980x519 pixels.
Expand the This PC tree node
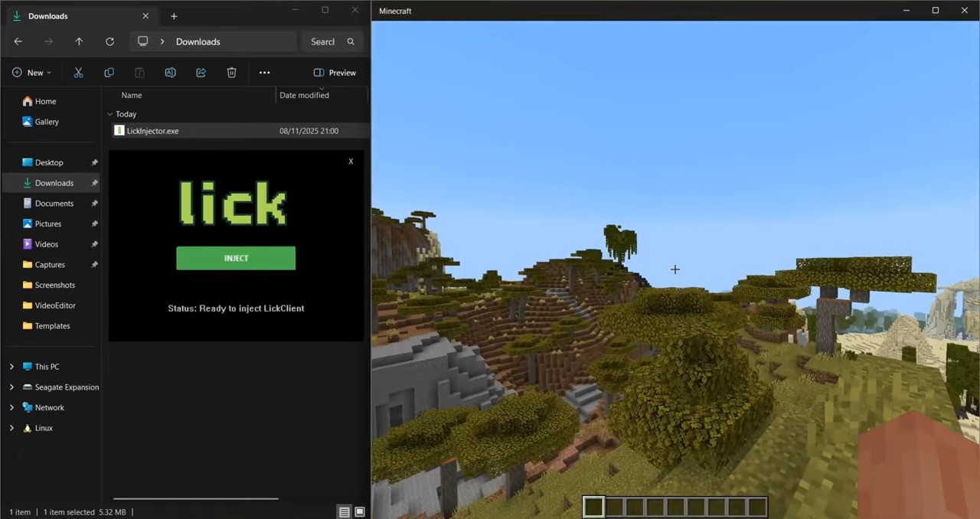click(x=11, y=367)
